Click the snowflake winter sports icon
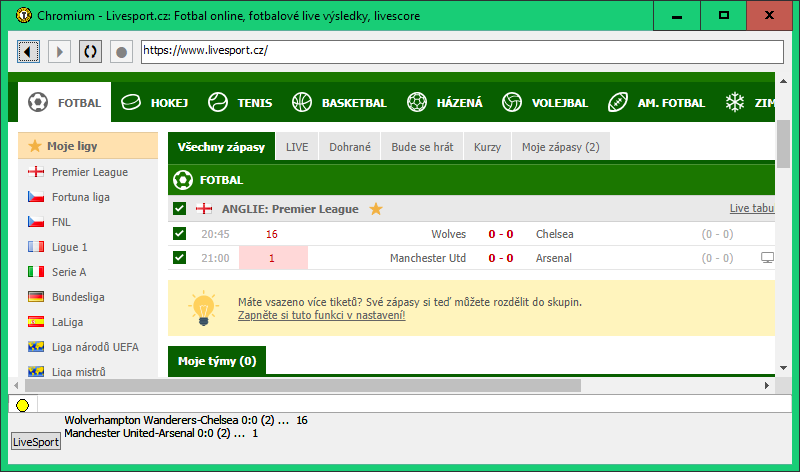Viewport: 800px width, 472px height. tap(735, 102)
